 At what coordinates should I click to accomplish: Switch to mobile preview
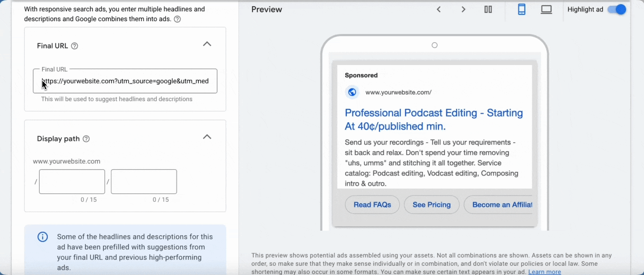[x=522, y=10]
